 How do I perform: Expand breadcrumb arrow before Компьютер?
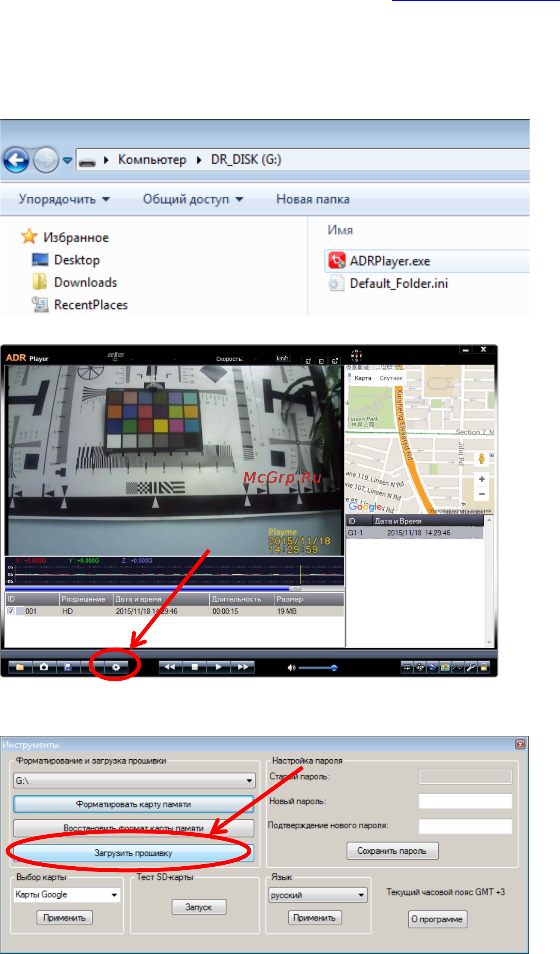point(106,160)
